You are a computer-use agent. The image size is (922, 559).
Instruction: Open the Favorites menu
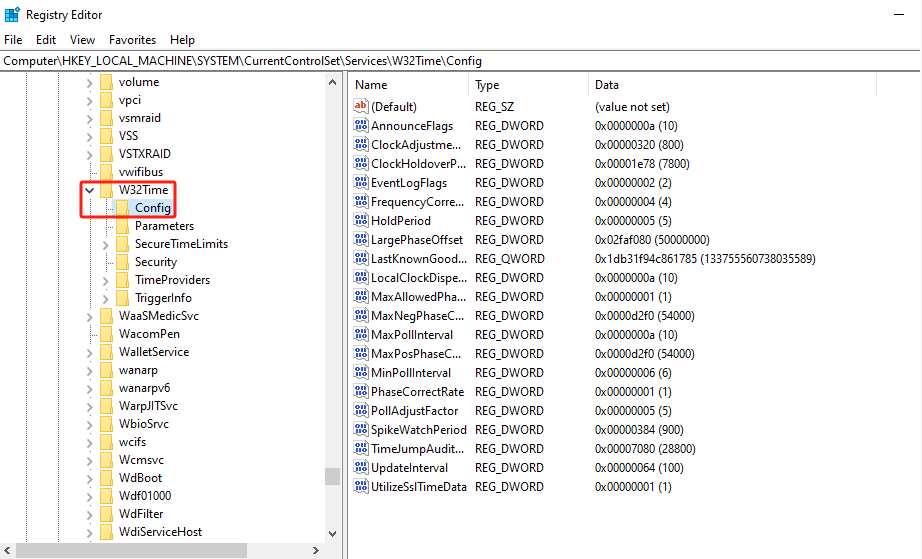pyautogui.click(x=132, y=40)
